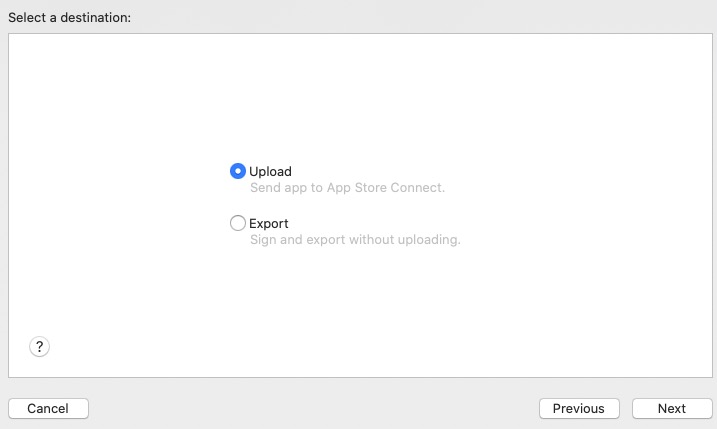Choose to sign and export without uploading
The image size is (717, 429).
(238, 223)
